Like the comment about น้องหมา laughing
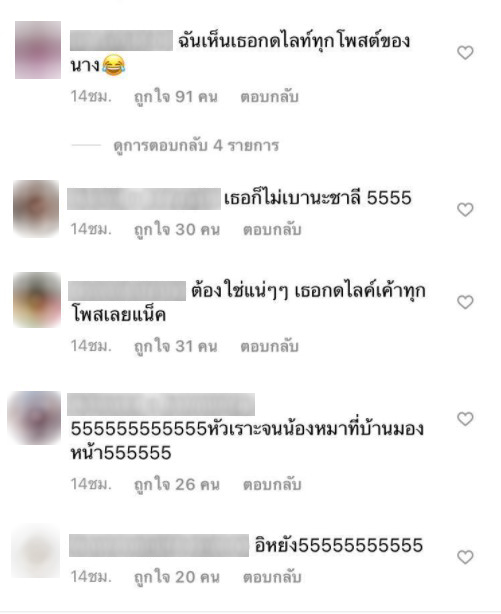Screen dimensions: 501x614 pyautogui.click(x=465, y=419)
